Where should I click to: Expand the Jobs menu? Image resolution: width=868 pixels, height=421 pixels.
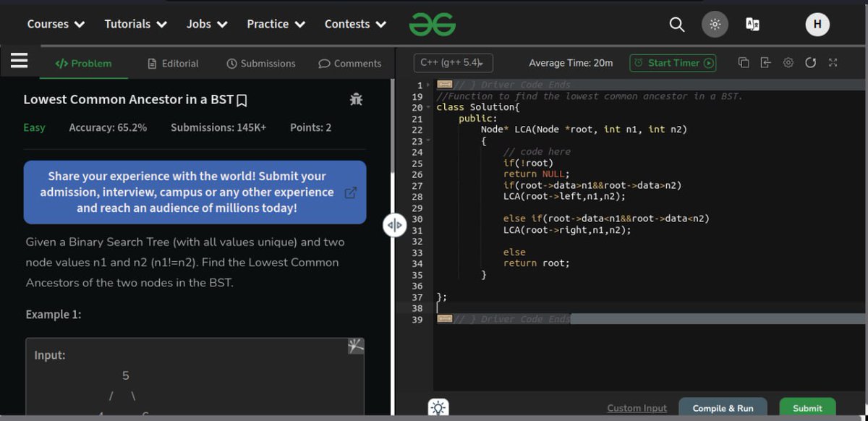click(207, 25)
